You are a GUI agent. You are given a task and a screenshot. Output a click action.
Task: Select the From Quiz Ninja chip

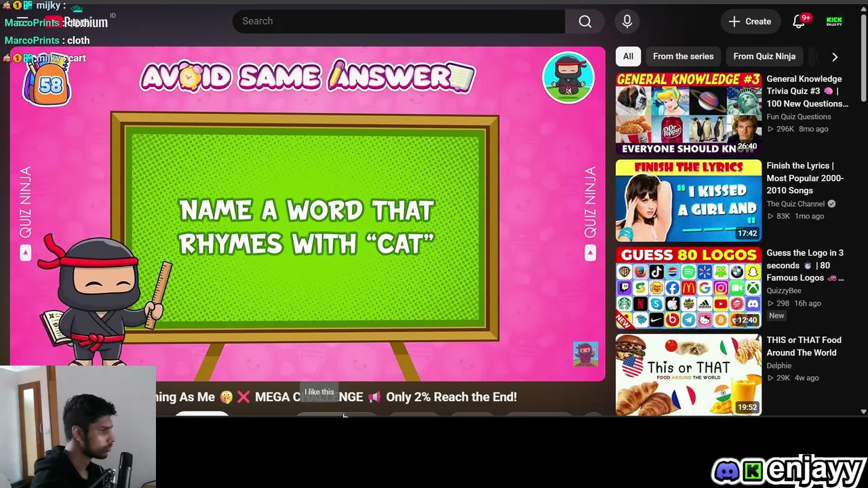(764, 56)
